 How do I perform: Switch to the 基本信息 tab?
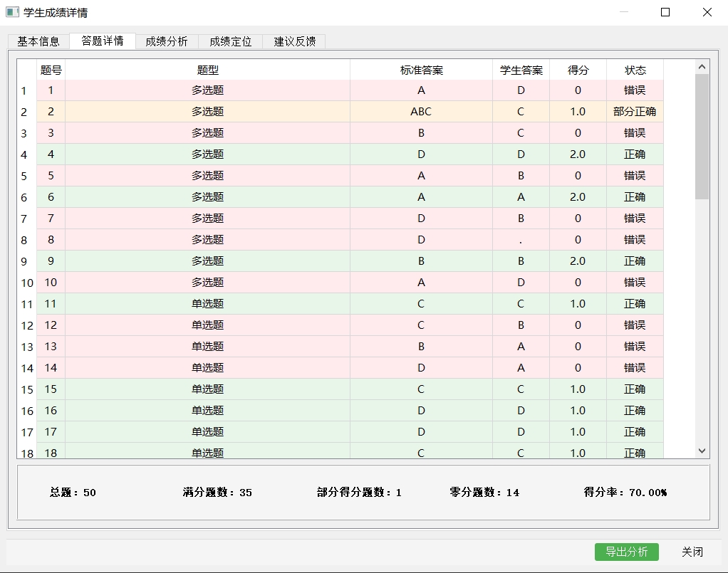[x=38, y=41]
